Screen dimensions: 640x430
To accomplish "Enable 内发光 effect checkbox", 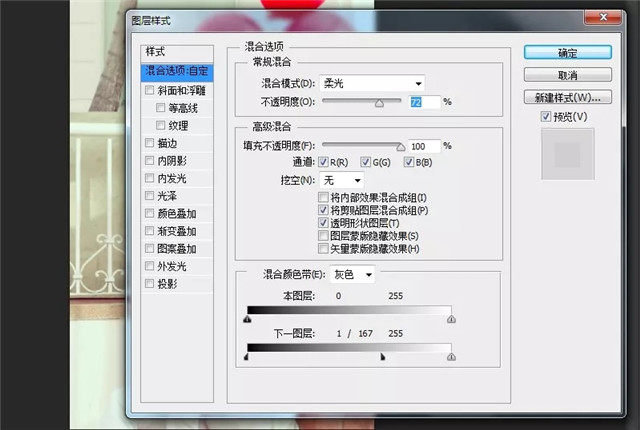I will point(149,178).
